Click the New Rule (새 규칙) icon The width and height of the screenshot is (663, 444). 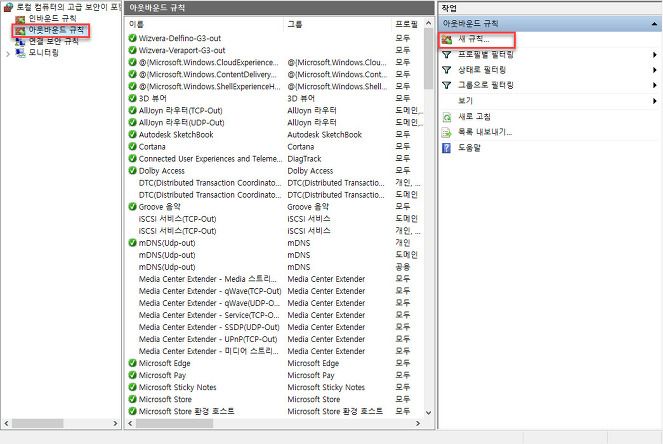coord(447,40)
